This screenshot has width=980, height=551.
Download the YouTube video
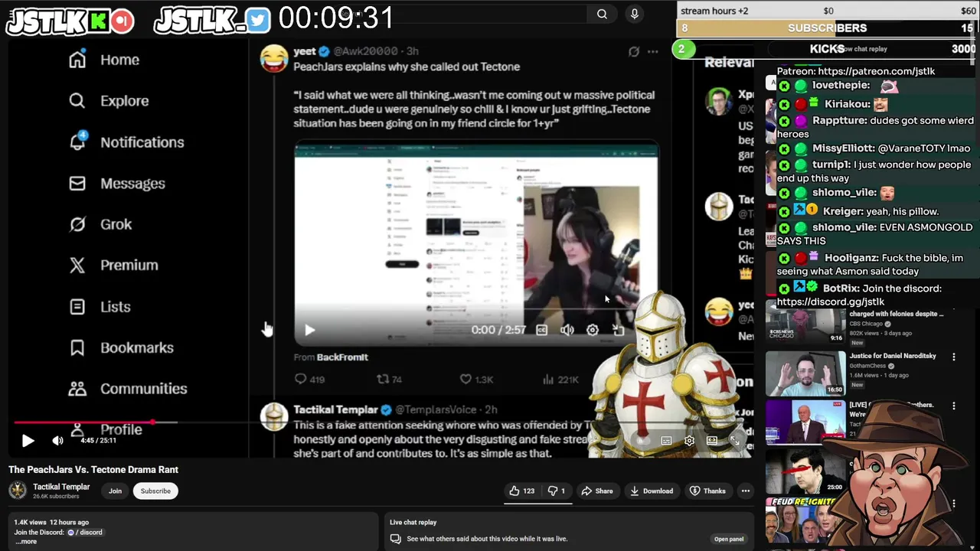(651, 491)
